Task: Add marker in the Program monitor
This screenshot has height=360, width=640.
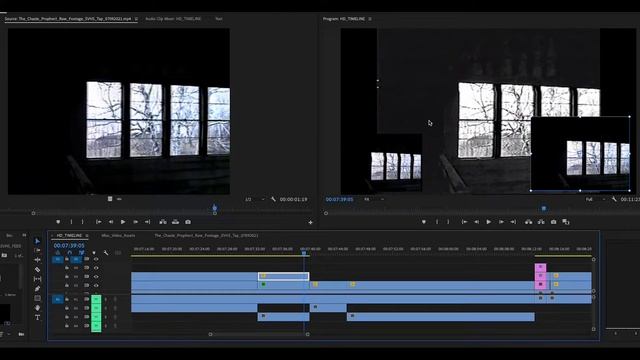Action: pos(424,222)
